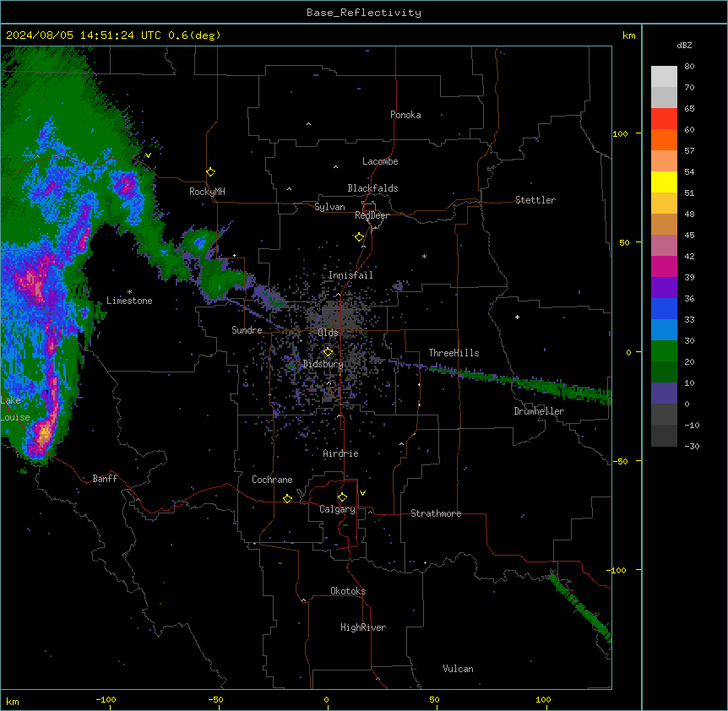
Task: Click the HighRiver town label
Action: click(363, 627)
